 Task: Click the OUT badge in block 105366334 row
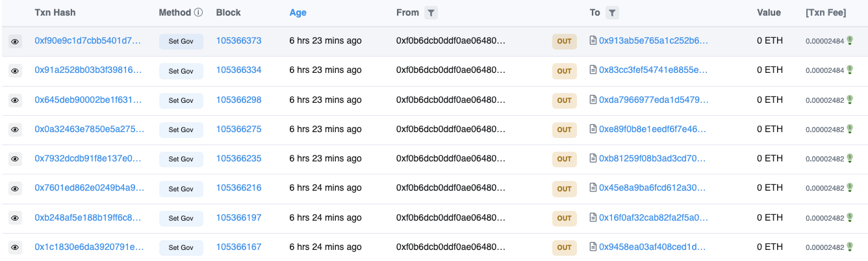coord(564,70)
